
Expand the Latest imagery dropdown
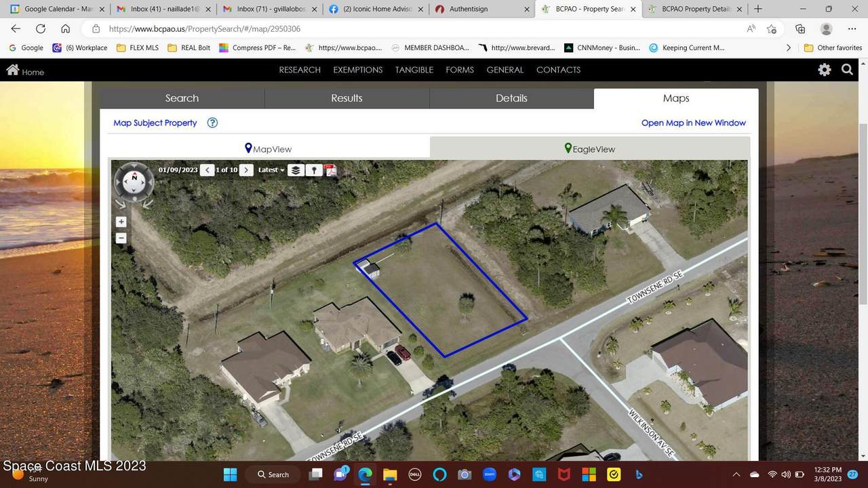[271, 170]
